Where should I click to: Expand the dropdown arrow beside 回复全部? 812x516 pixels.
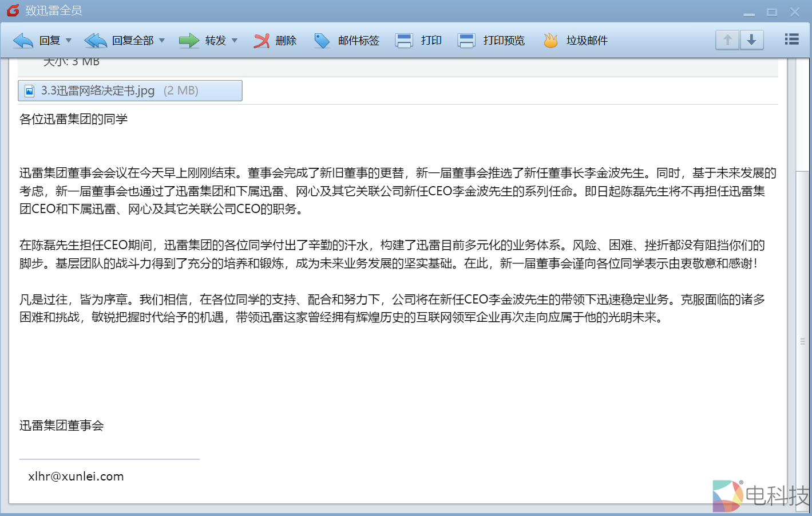click(x=162, y=41)
